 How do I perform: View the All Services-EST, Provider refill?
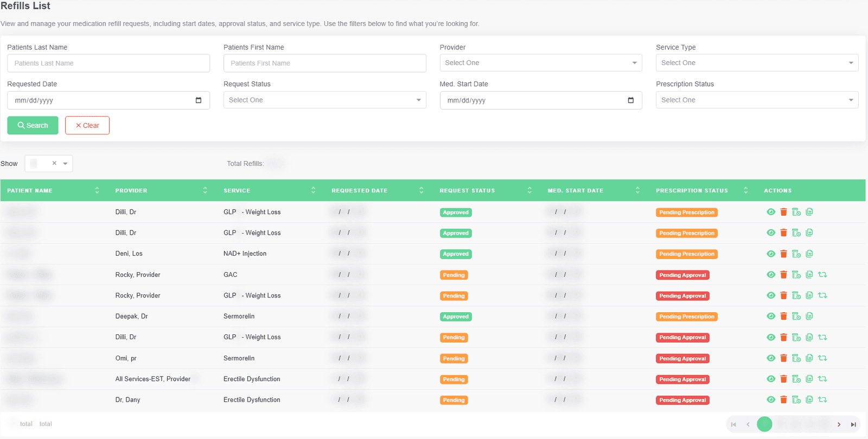[770, 379]
